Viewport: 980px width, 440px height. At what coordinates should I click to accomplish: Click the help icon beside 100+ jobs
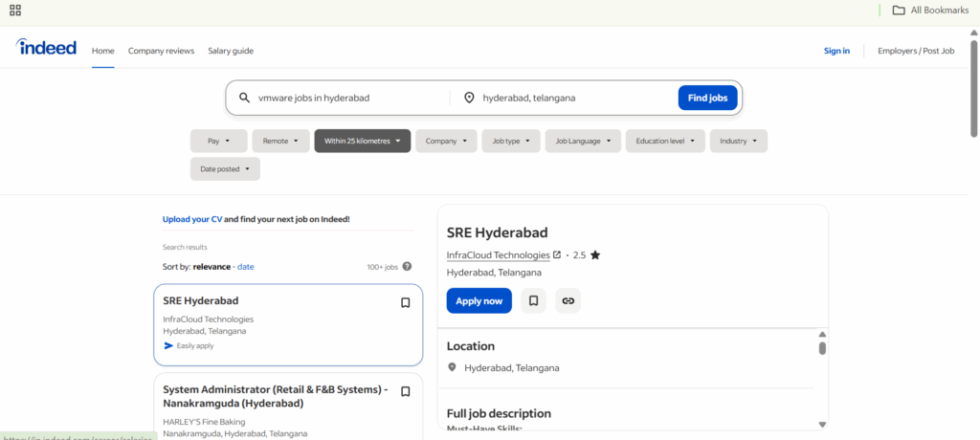tap(407, 267)
